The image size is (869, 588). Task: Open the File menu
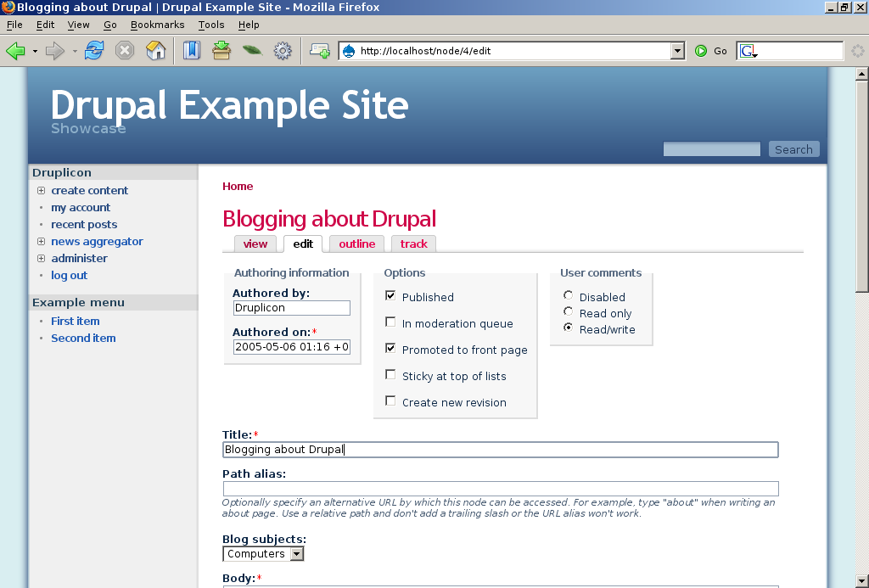14,25
